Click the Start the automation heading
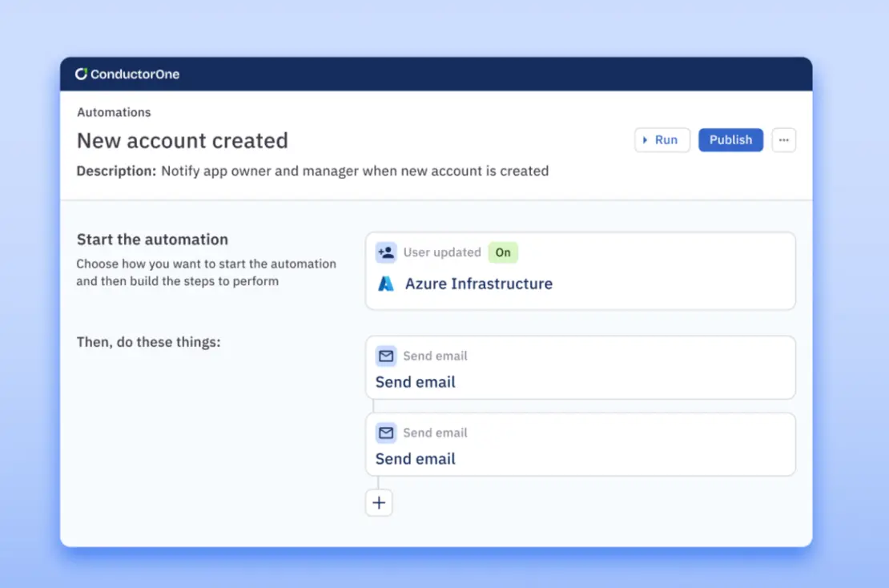The image size is (889, 588). tap(152, 240)
